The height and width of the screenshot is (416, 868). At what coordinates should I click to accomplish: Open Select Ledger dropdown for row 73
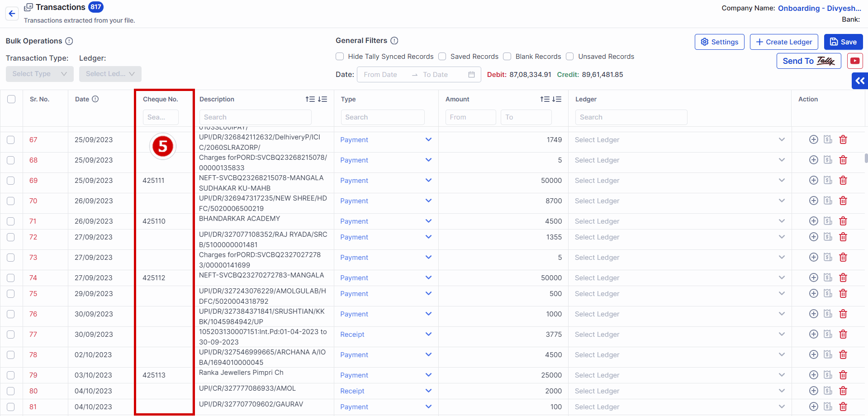680,258
